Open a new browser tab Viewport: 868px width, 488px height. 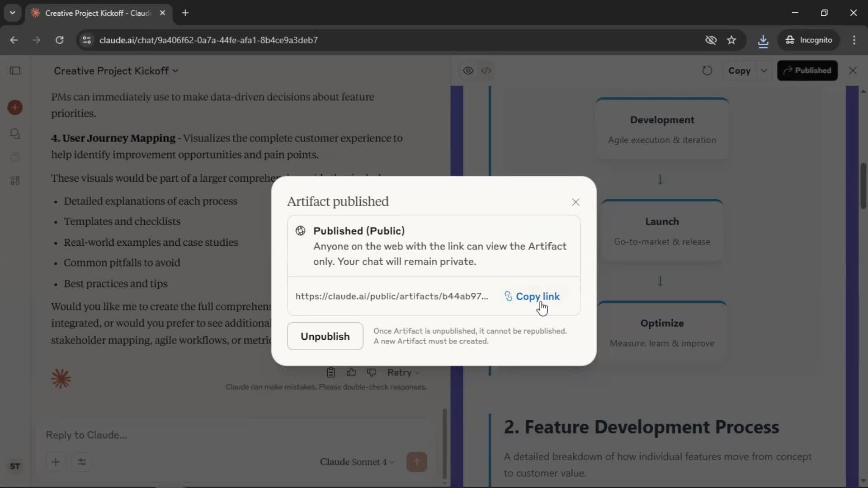(x=185, y=13)
